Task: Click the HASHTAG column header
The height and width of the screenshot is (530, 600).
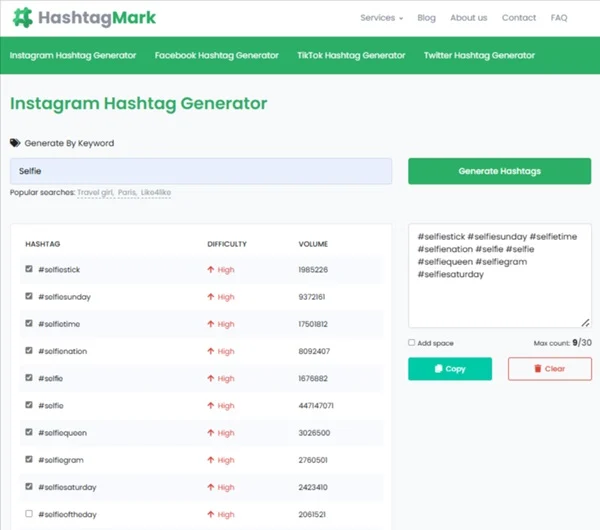Action: click(42, 244)
